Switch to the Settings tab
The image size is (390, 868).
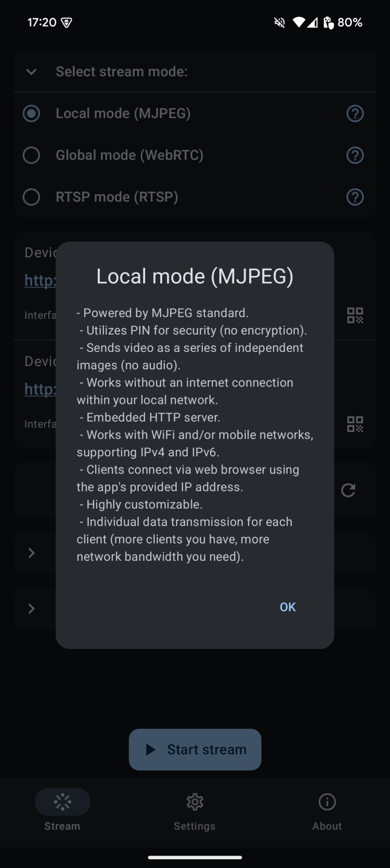click(194, 810)
